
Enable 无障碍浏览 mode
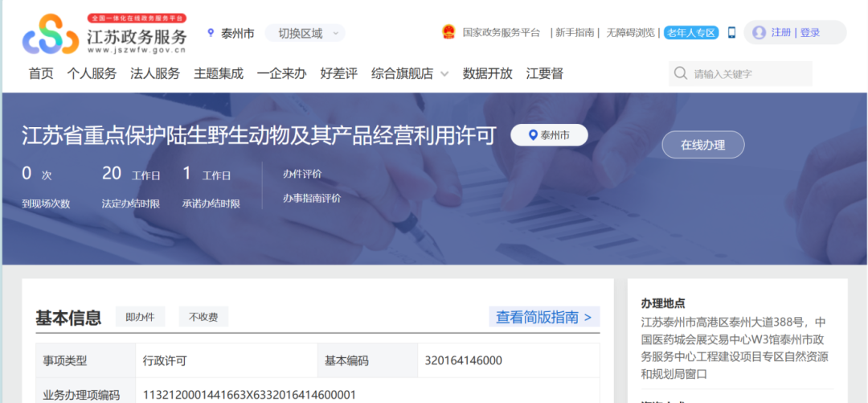631,33
